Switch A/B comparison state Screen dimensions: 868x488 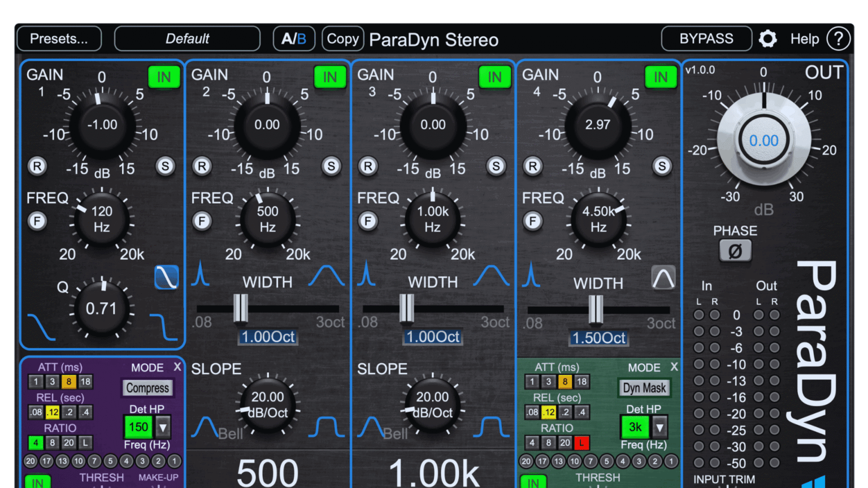point(294,39)
